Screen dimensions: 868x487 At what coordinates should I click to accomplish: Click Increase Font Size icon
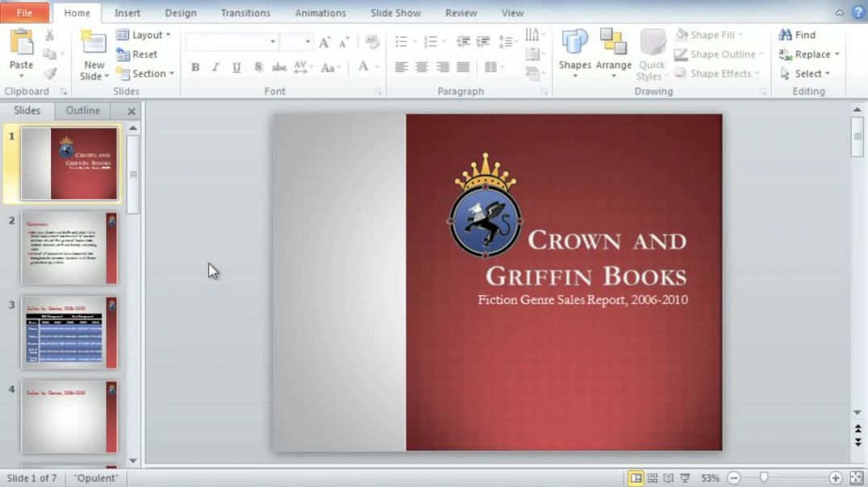[324, 42]
